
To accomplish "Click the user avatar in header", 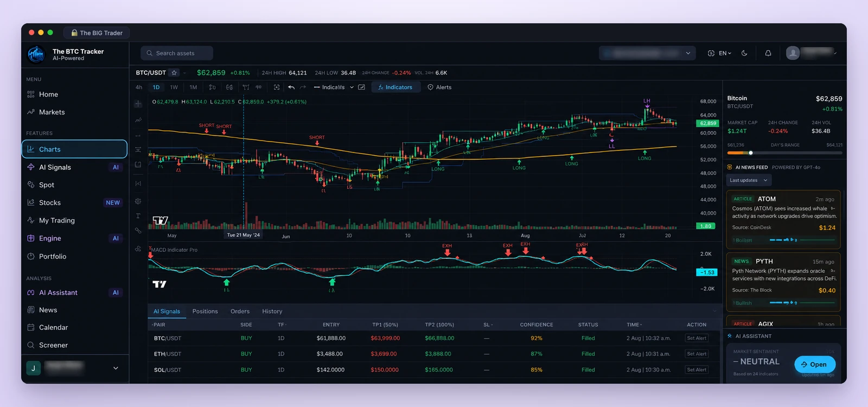I will tap(793, 53).
